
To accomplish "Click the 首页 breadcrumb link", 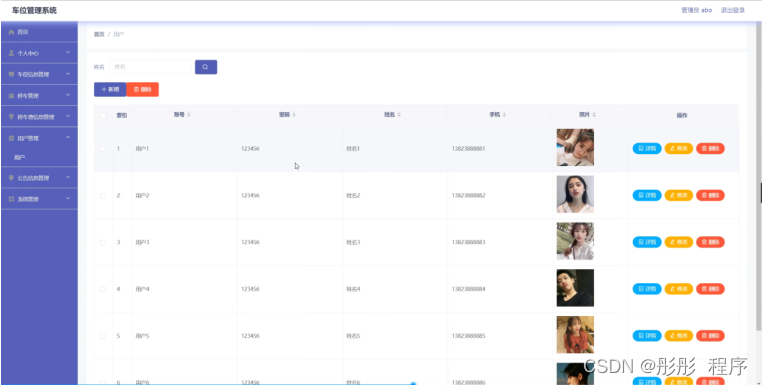I will 99,35.
